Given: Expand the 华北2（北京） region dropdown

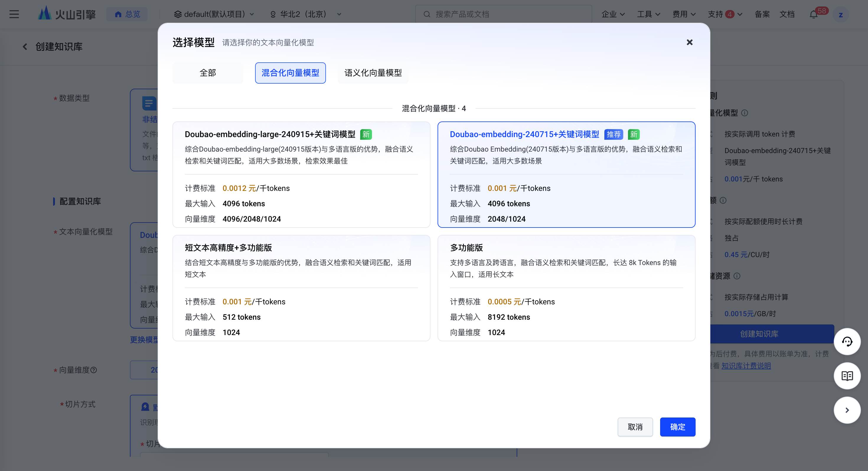Looking at the screenshot, I should click(306, 14).
